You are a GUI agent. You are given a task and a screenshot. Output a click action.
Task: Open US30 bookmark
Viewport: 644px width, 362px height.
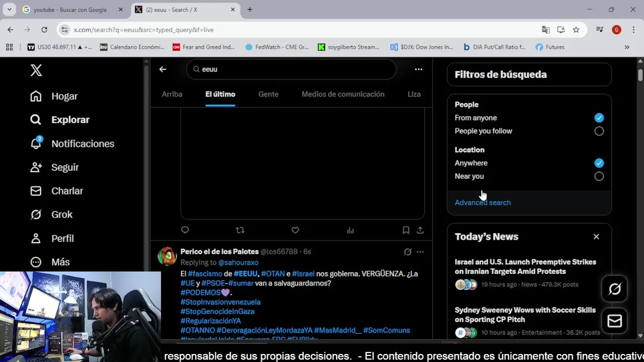coord(60,47)
